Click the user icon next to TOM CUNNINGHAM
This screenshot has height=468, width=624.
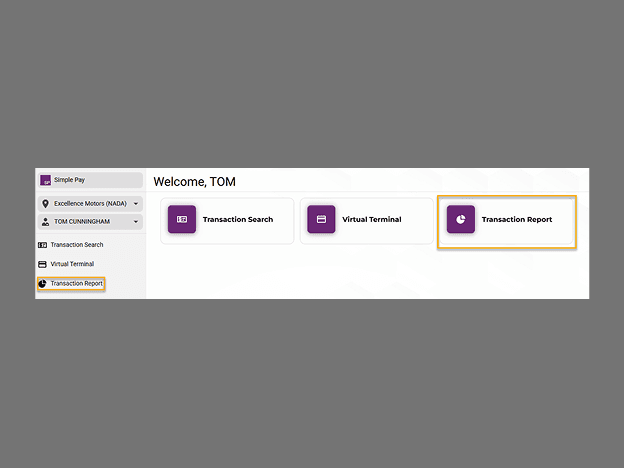tap(45, 222)
